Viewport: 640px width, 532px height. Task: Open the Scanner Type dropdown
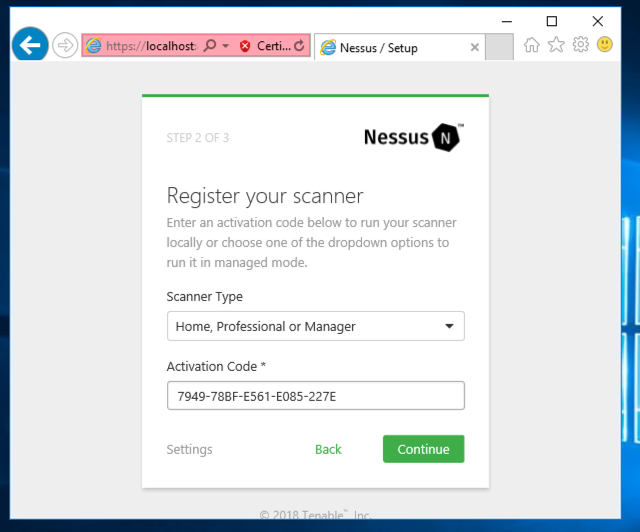coord(316,326)
